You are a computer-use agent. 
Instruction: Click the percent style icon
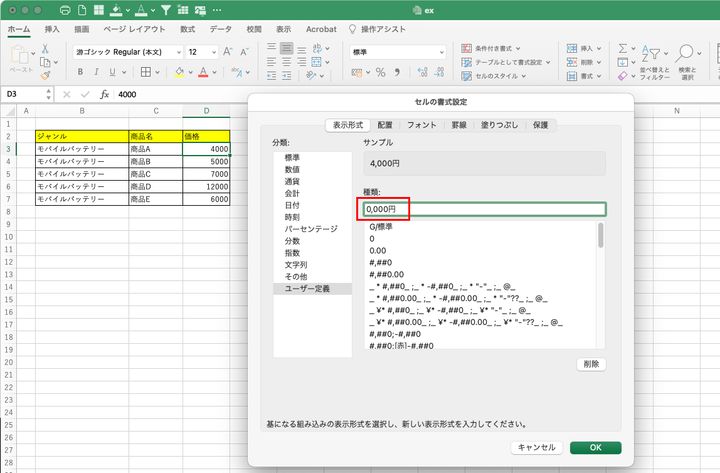[379, 72]
